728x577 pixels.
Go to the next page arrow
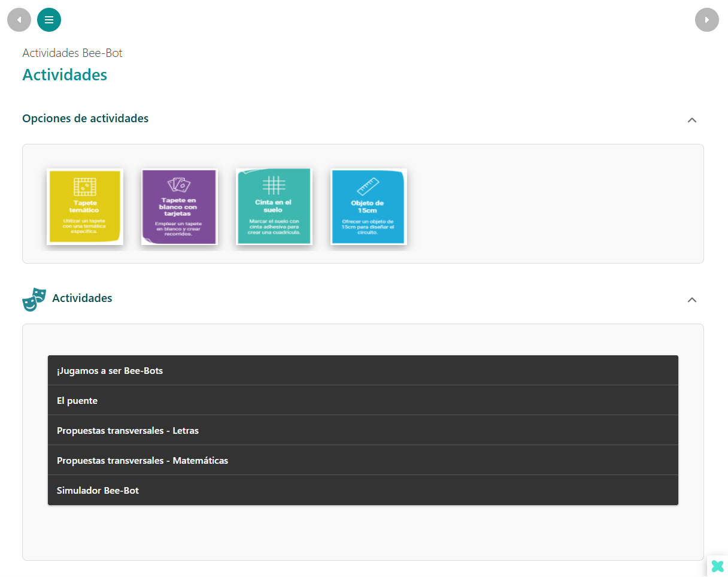706,20
